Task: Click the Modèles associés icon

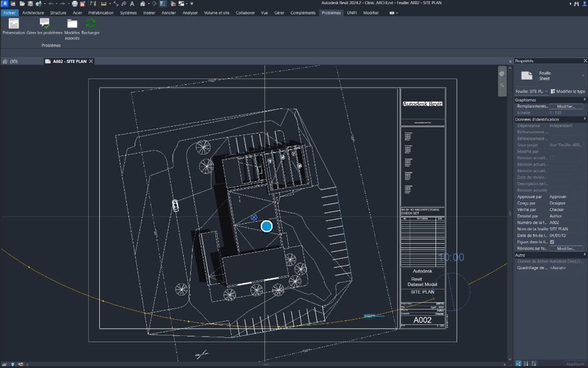Action: 72,24
